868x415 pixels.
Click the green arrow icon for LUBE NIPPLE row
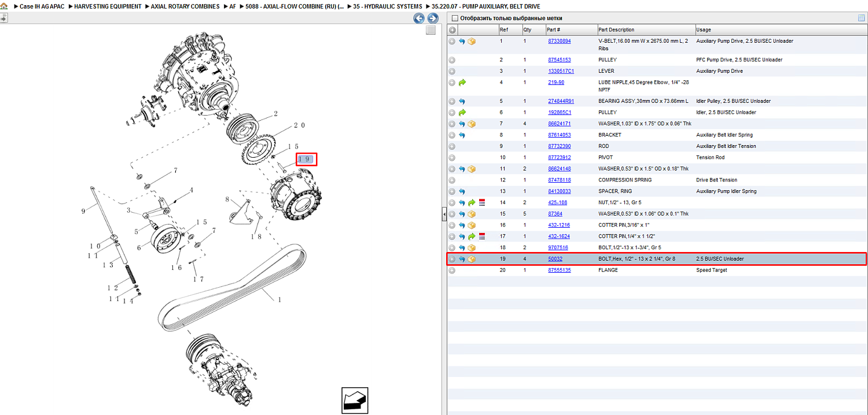[462, 83]
